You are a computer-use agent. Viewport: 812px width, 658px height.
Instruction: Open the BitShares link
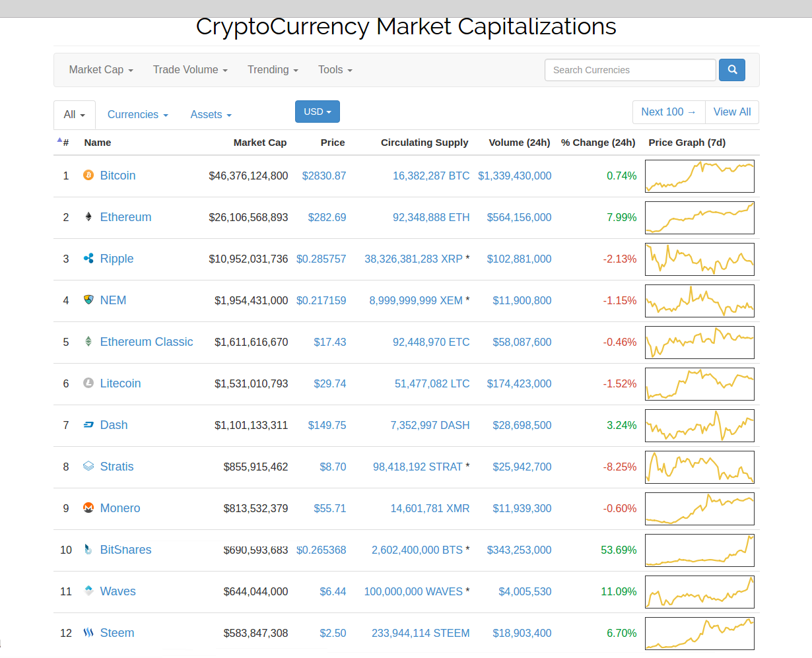click(126, 550)
